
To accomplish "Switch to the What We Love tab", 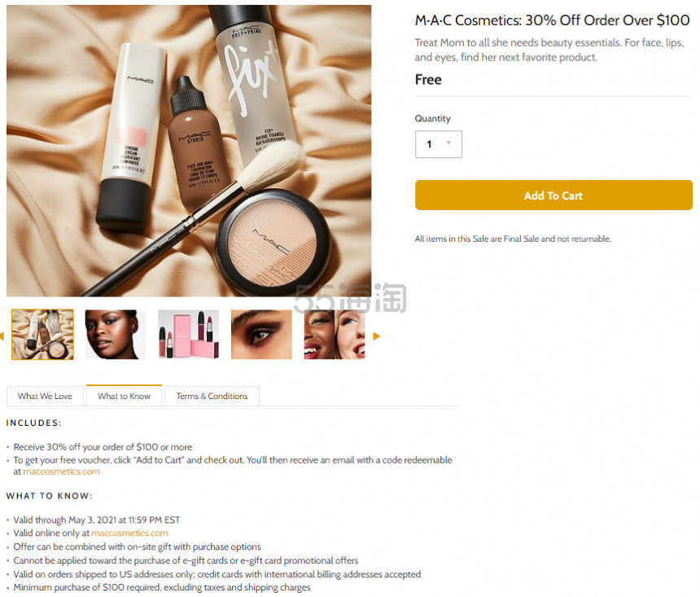I will [45, 396].
